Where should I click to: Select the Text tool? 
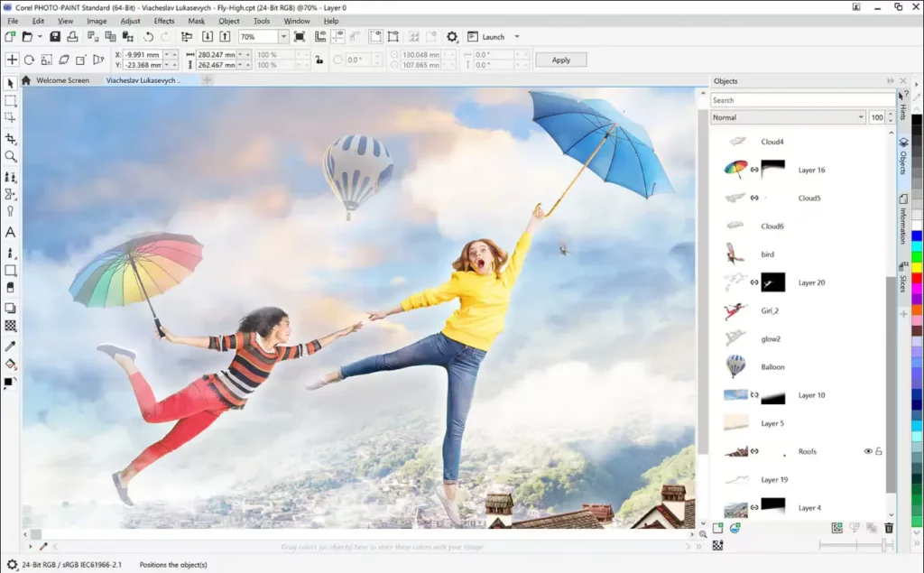point(12,233)
